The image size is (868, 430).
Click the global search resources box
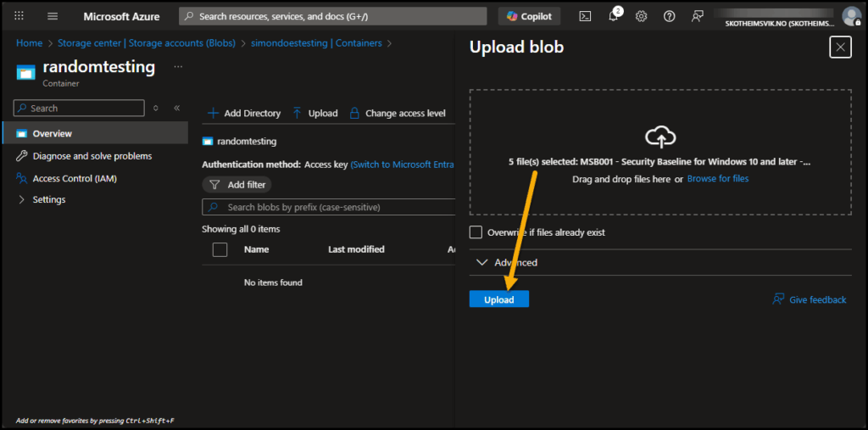(332, 16)
